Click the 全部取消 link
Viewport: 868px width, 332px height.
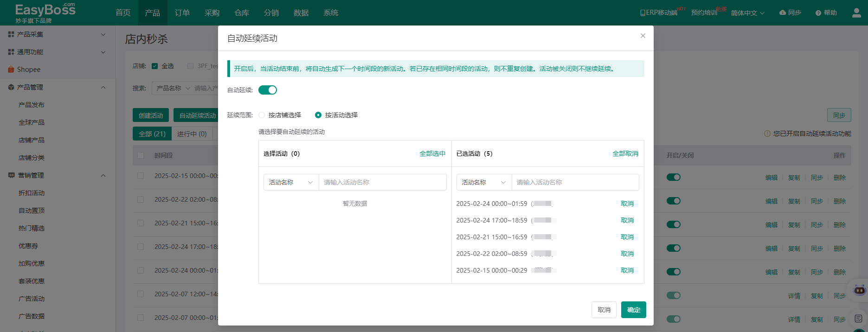pyautogui.click(x=625, y=153)
